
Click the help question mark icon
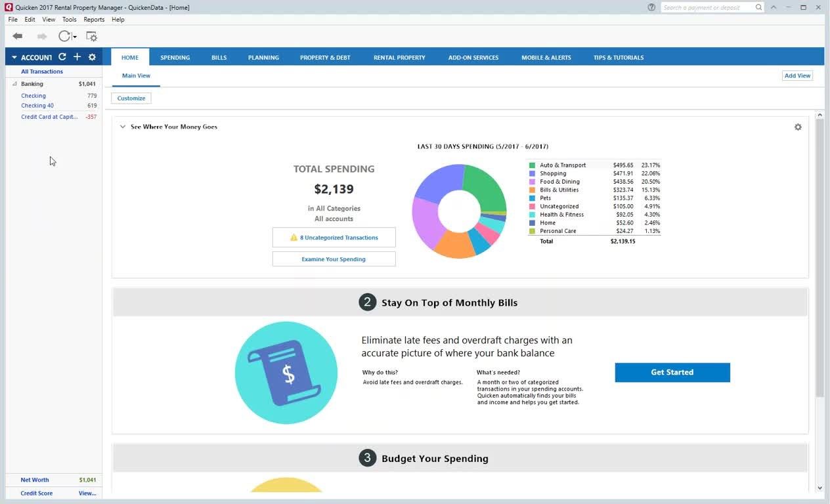point(651,7)
